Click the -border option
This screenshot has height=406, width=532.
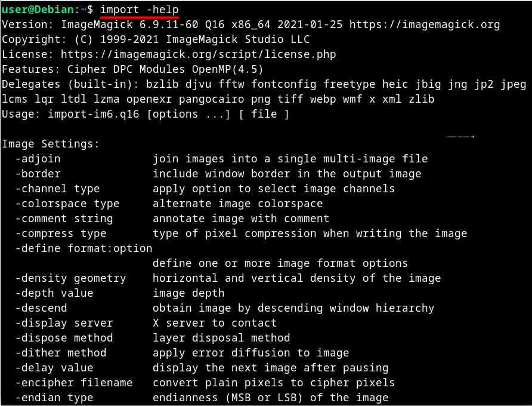pos(38,174)
